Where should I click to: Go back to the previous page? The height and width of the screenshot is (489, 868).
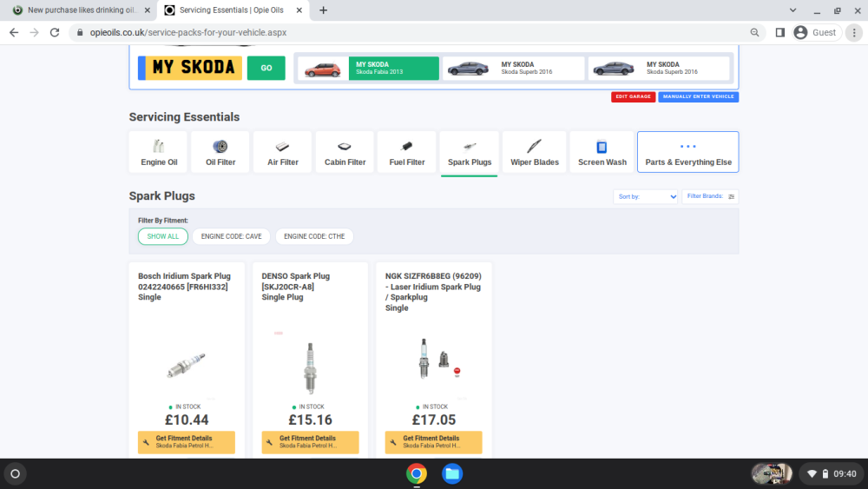click(14, 33)
